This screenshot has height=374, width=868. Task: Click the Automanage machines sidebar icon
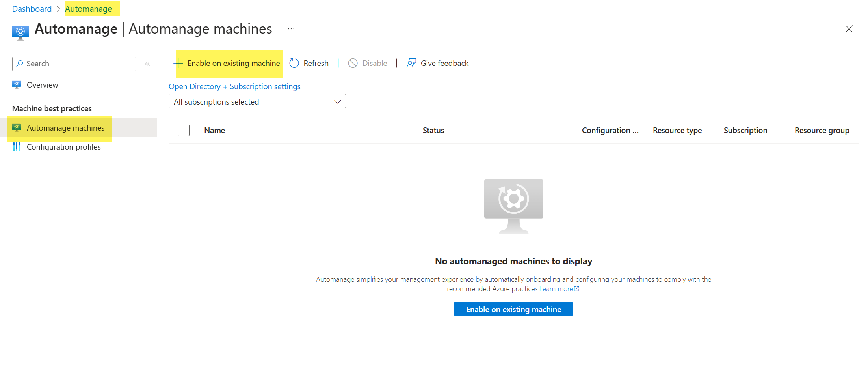(17, 128)
